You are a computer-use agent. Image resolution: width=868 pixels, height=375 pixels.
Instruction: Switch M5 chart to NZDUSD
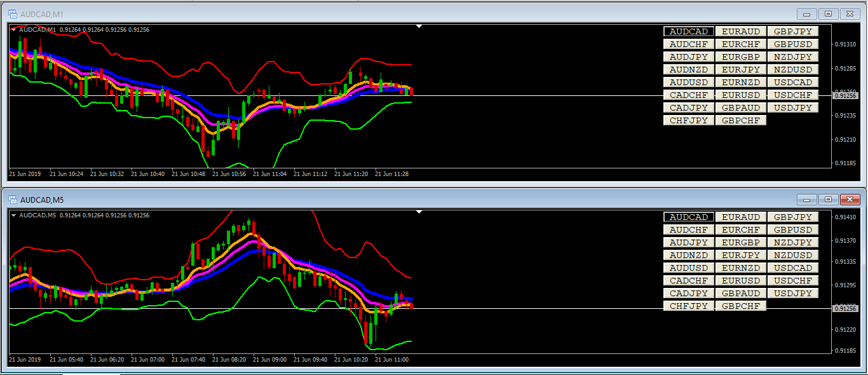pos(793,255)
